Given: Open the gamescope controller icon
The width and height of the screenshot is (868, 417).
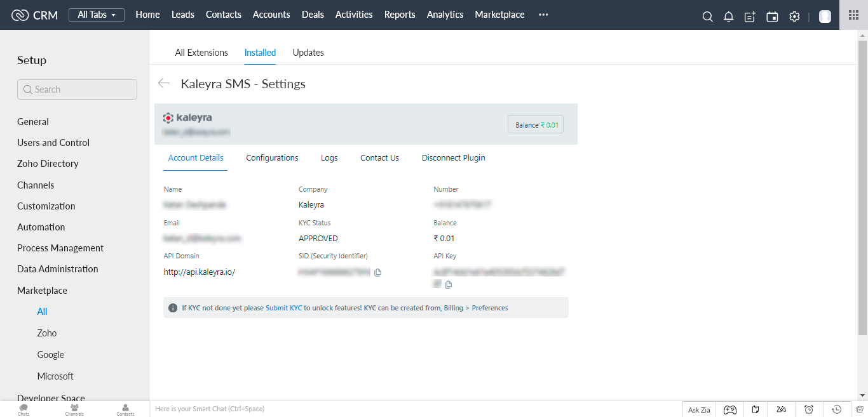Looking at the screenshot, I should (730, 409).
